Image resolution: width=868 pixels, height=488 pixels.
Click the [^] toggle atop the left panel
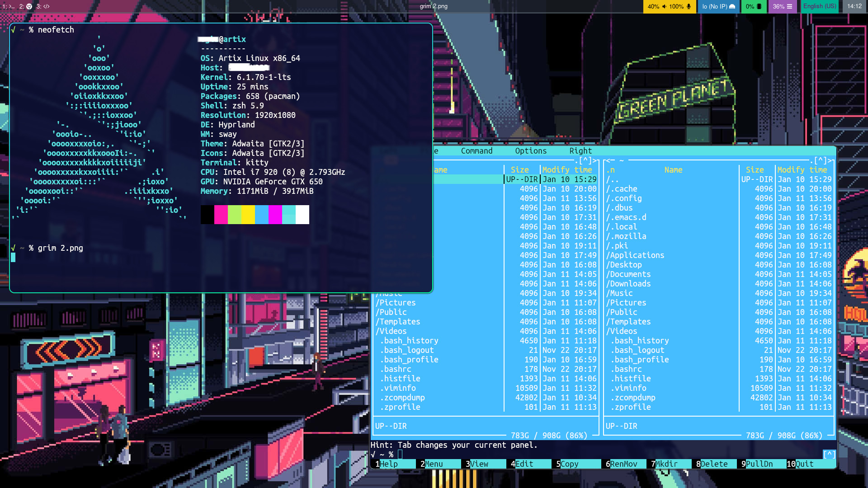585,160
